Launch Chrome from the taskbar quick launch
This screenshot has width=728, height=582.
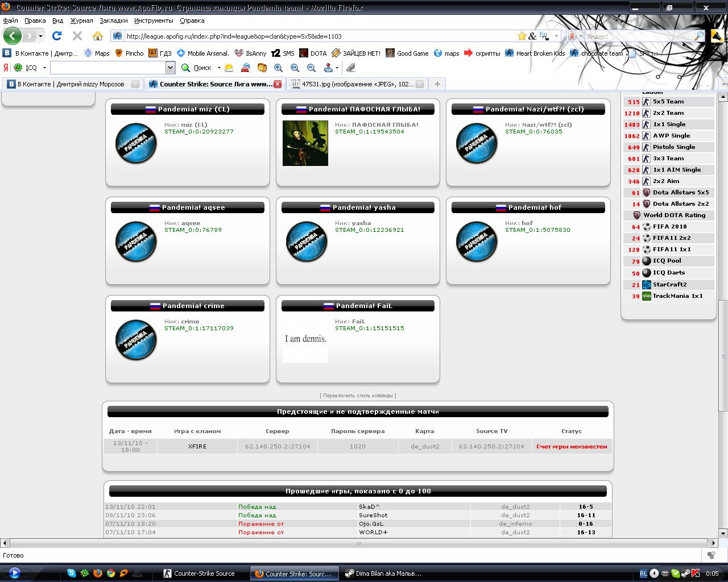[110, 573]
